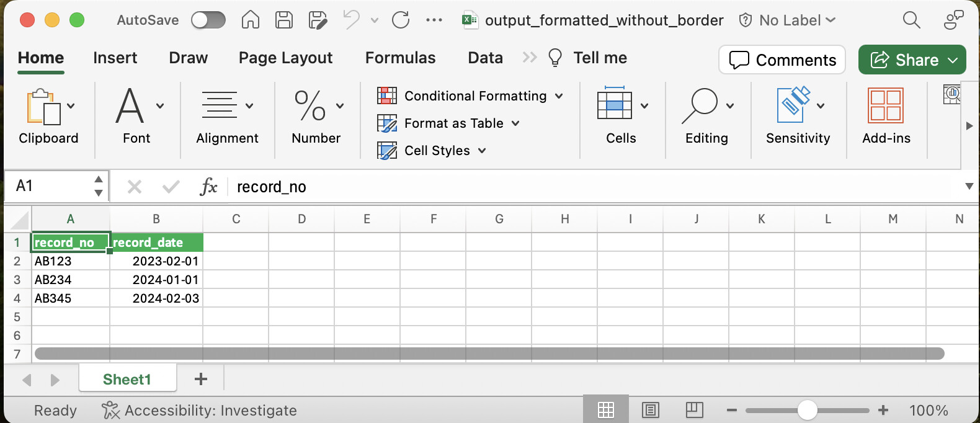
Task: Switch to Page Break Preview icon
Action: (x=695, y=410)
